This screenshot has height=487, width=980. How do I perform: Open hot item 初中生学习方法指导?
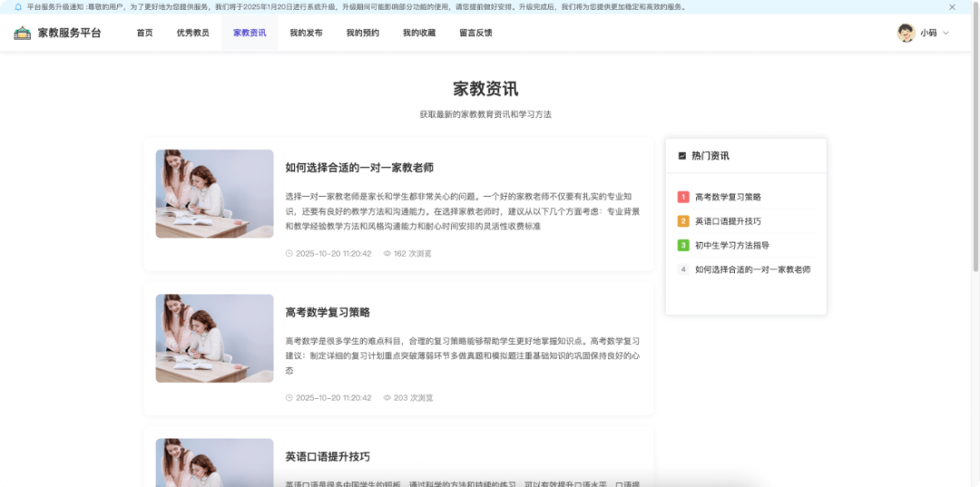(732, 246)
